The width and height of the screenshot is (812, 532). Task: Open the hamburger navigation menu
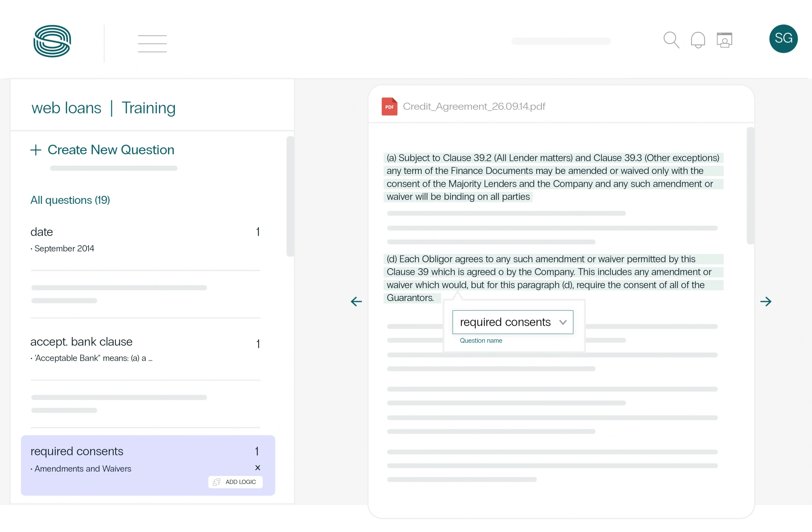pos(152,43)
